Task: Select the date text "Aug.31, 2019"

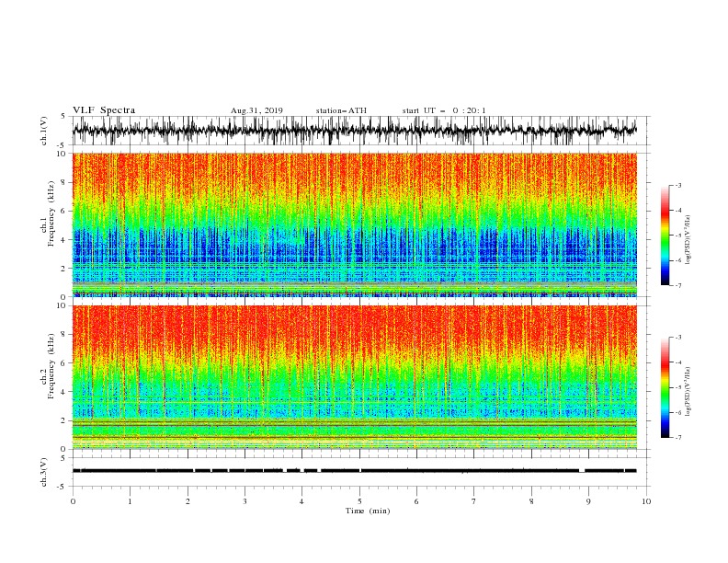Action: (x=256, y=110)
